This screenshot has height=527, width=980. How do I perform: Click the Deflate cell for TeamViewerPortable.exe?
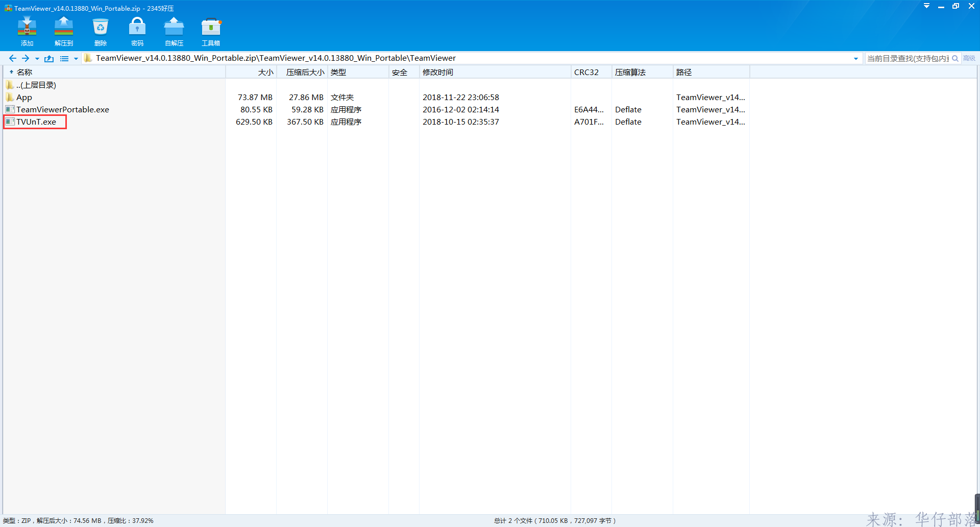click(x=628, y=109)
